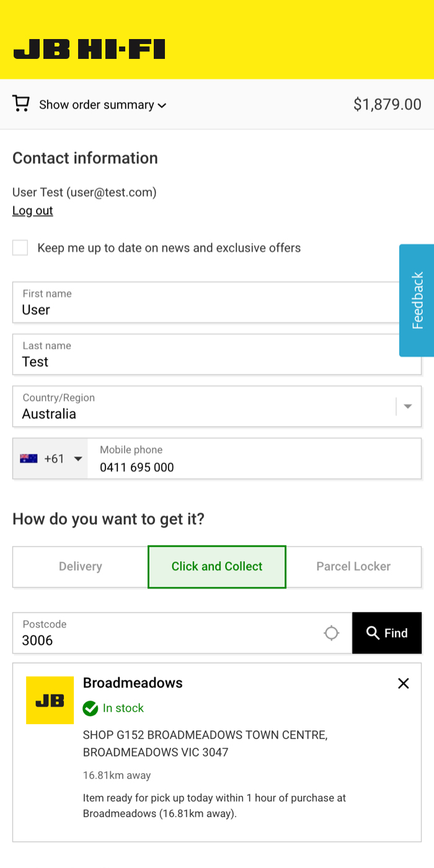This screenshot has width=434, height=868.
Task: Expand the Show order summary section
Action: click(102, 105)
